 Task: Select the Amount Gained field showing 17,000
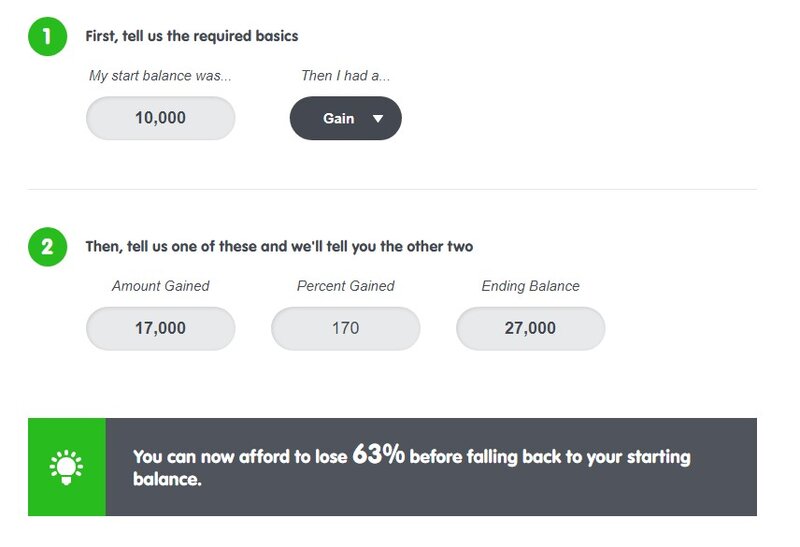[160, 328]
